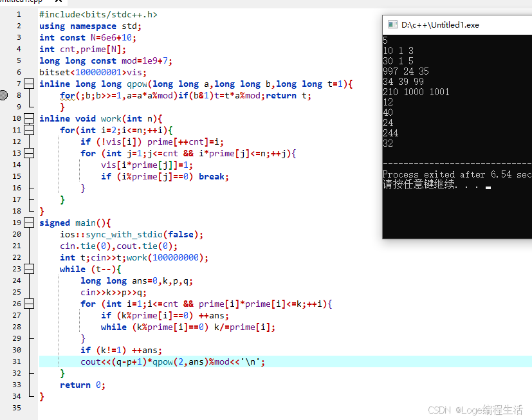Click line number 1 in the gutter
The height and width of the screenshot is (420, 532).
coord(19,14)
